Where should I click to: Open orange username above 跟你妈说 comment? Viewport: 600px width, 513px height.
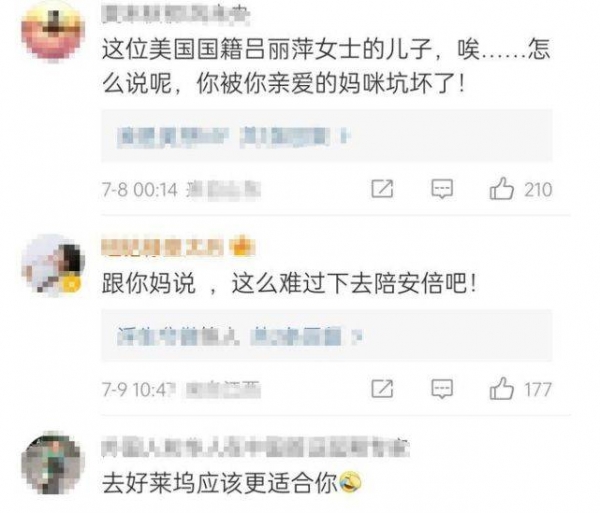point(162,247)
